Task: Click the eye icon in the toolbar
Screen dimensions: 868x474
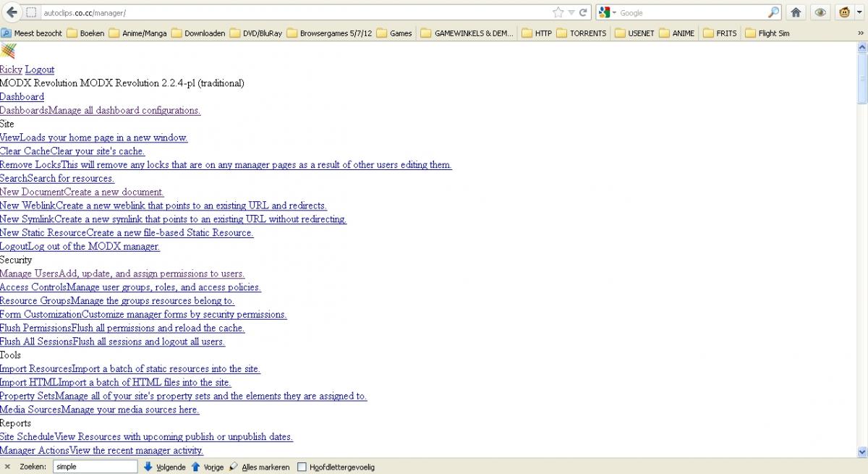Action: click(x=820, y=12)
